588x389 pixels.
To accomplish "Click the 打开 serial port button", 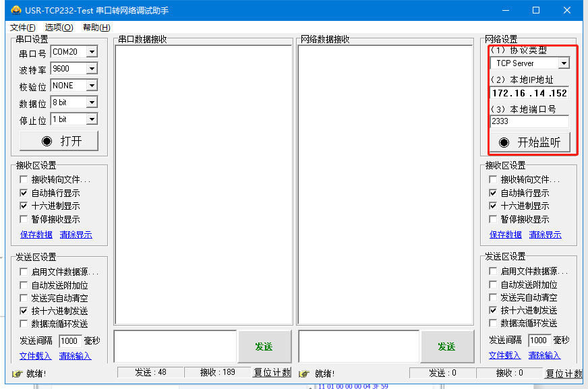I will [x=59, y=141].
